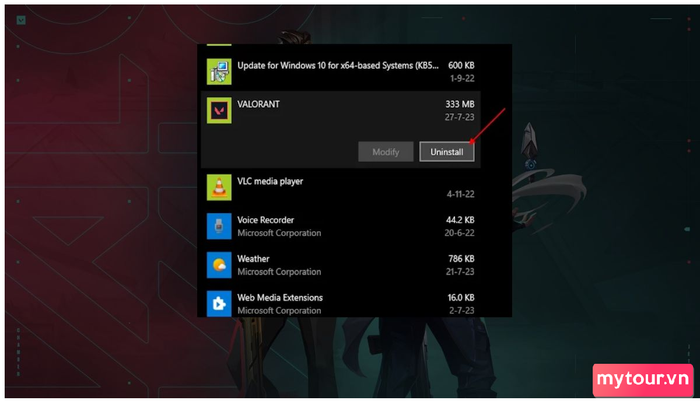
Task: Click the Voice Recorder entry name
Action: pyautogui.click(x=266, y=220)
